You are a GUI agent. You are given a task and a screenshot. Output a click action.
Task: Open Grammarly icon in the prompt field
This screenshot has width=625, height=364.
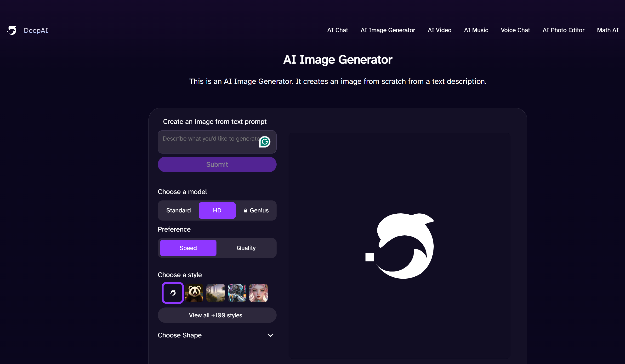[x=265, y=142]
